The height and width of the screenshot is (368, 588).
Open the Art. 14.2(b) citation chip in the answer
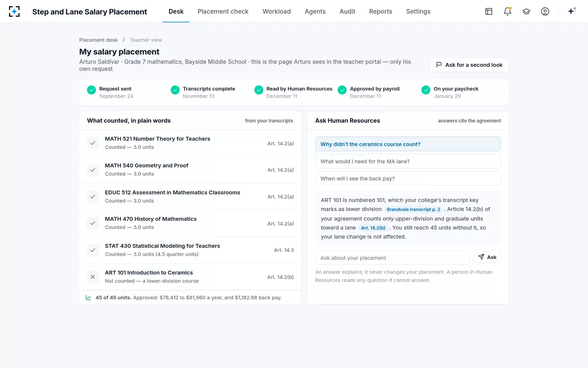[x=373, y=228]
